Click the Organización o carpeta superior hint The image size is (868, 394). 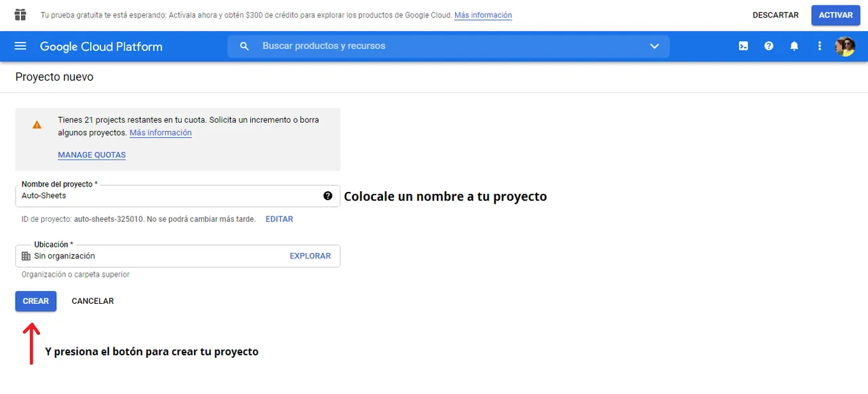(x=75, y=275)
